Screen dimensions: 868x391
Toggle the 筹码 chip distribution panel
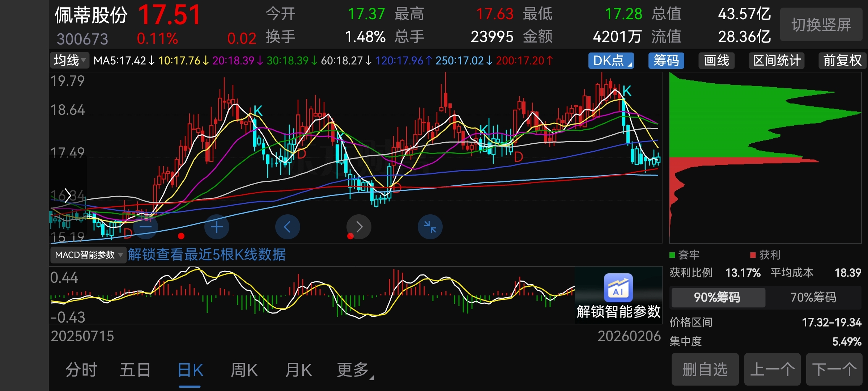tap(666, 60)
